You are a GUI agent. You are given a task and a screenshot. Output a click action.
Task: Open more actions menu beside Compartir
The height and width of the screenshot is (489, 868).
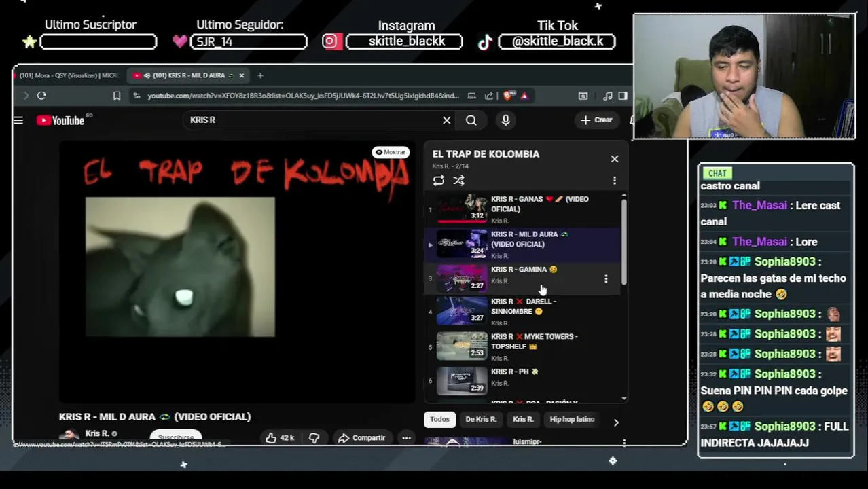coord(406,438)
